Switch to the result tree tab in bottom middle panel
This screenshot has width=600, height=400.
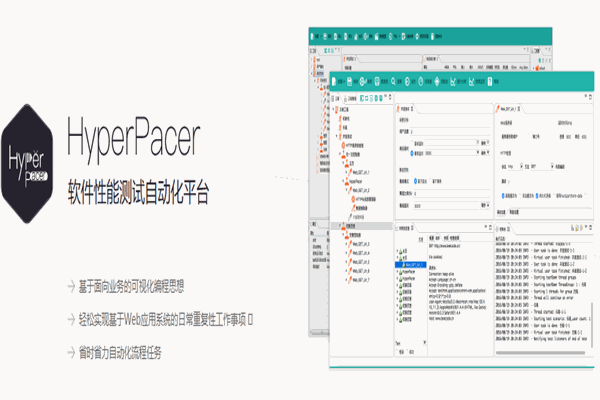pyautogui.click(x=406, y=228)
